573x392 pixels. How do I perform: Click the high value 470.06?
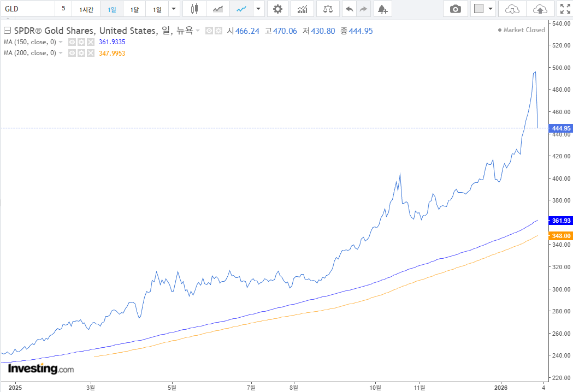(x=285, y=31)
